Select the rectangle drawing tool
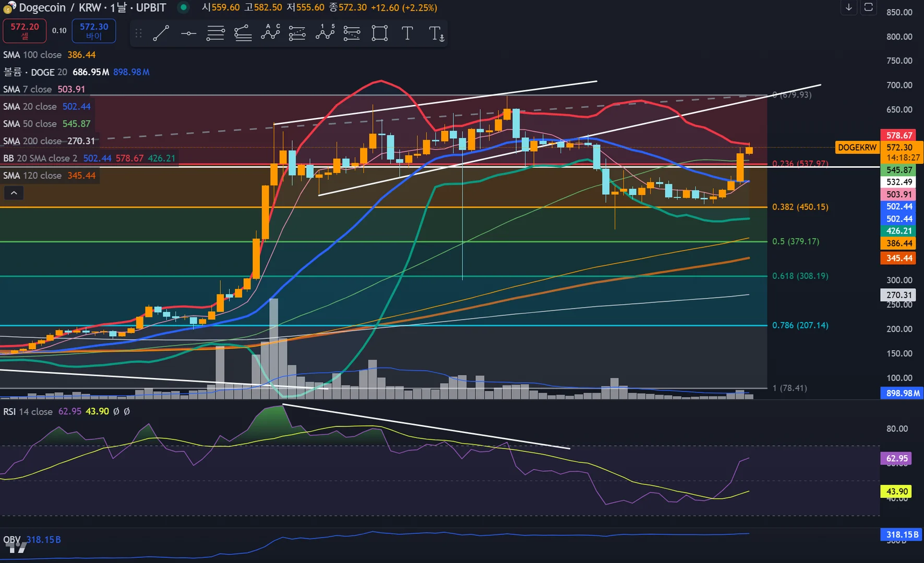 coord(379,33)
